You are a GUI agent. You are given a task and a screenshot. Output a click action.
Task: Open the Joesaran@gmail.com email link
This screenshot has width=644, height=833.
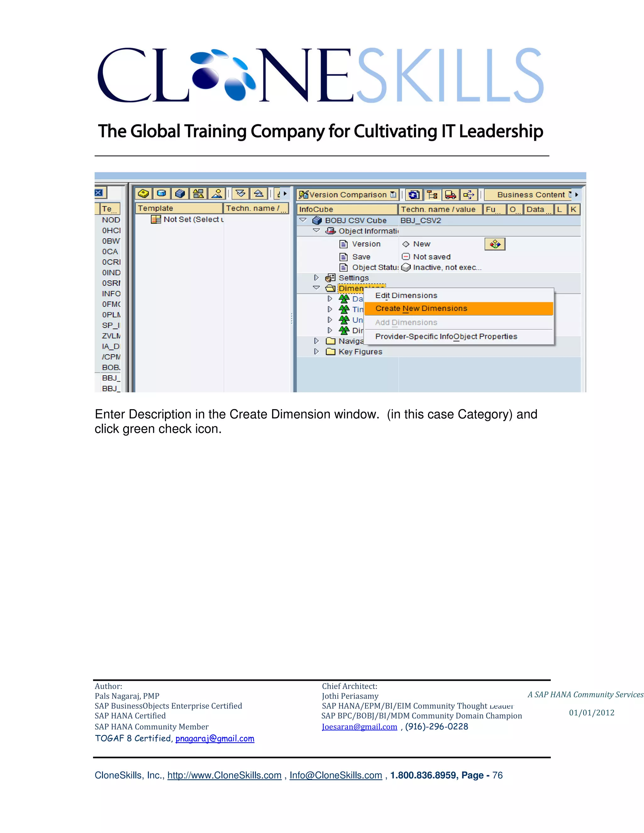tap(359, 727)
